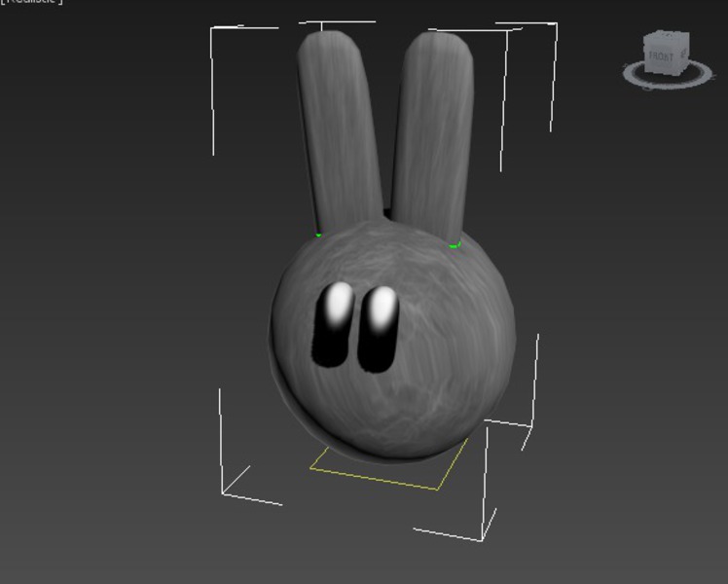Select the right black eye capsule
Viewport: 728px width, 584px height.
pyautogui.click(x=379, y=329)
